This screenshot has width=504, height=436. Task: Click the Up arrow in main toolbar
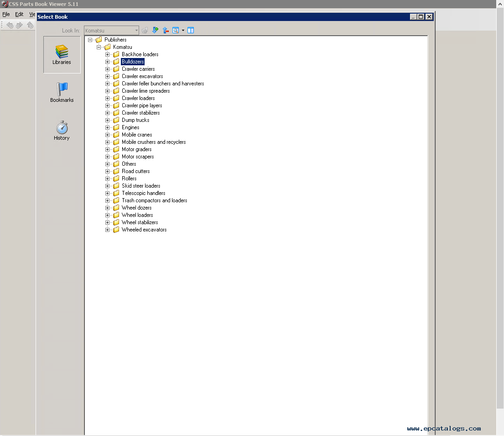click(30, 25)
